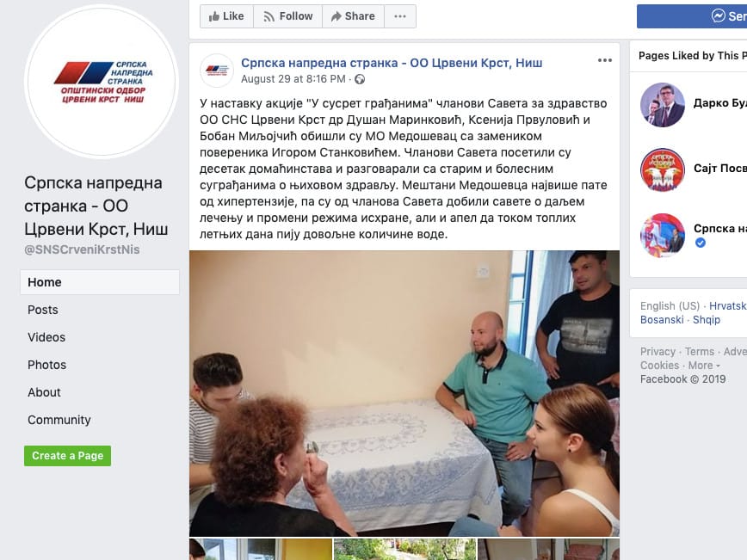Follow this page via Follow button

coord(287,16)
